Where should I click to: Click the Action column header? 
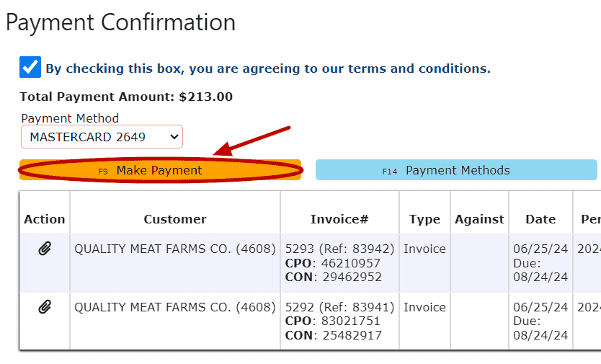(45, 219)
